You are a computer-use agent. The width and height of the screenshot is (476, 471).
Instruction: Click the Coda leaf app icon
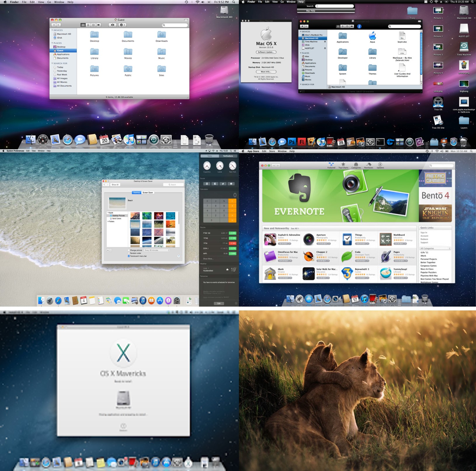coord(347,257)
